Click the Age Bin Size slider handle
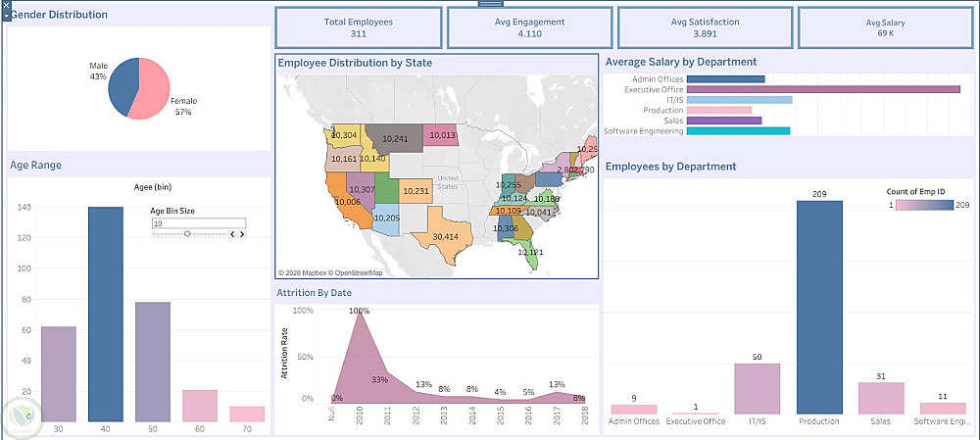The width and height of the screenshot is (980, 440). 187,234
